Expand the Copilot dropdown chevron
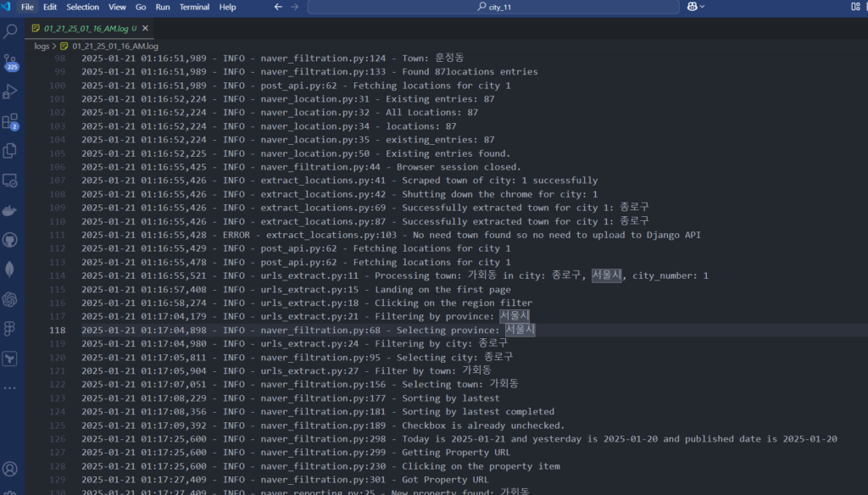 click(x=702, y=7)
